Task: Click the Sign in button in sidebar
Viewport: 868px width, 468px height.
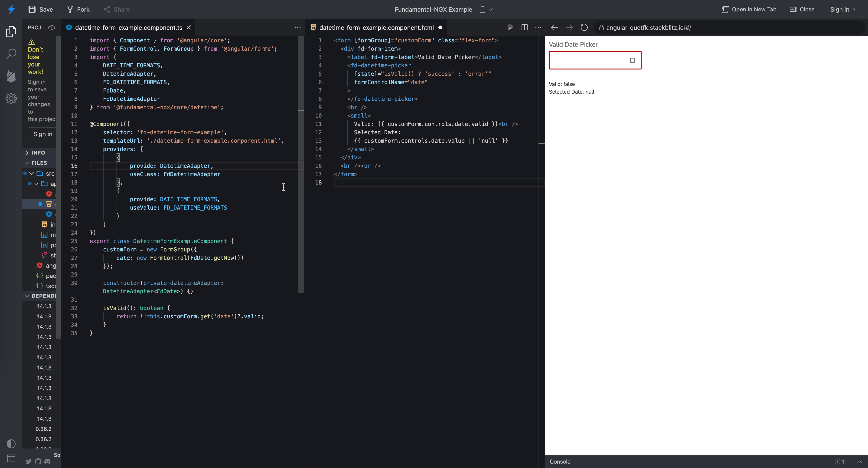Action: (42, 134)
